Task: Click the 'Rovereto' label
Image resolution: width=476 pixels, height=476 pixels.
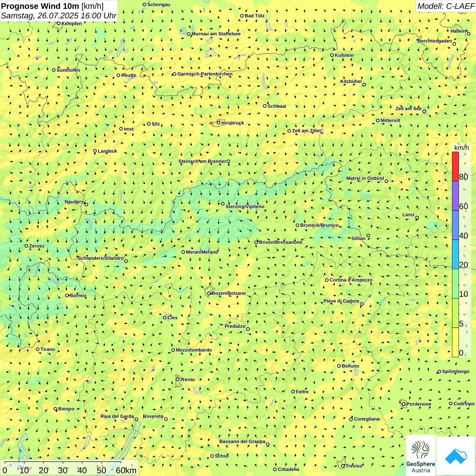Action: pos(153,416)
